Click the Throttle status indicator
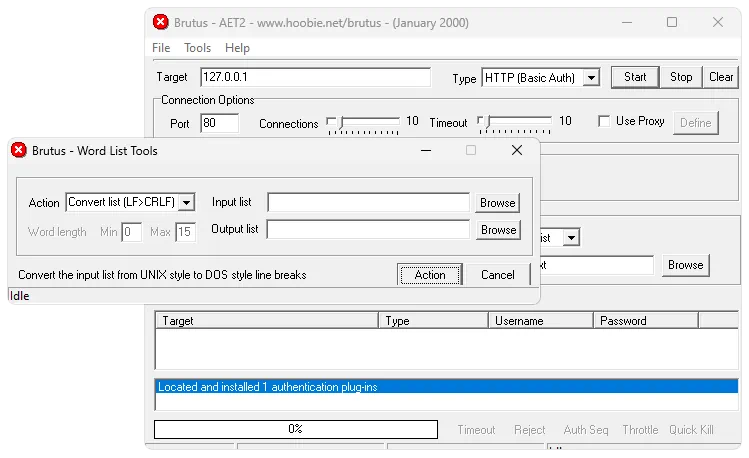The height and width of the screenshot is (458, 749). [x=640, y=430]
